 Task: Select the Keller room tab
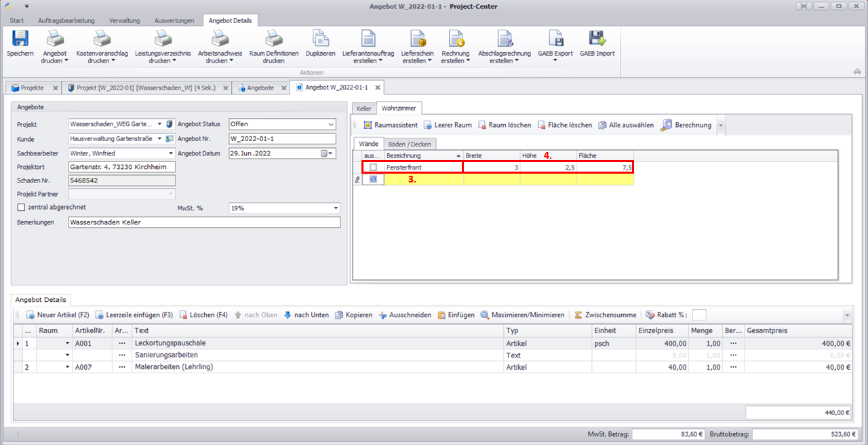pos(364,108)
